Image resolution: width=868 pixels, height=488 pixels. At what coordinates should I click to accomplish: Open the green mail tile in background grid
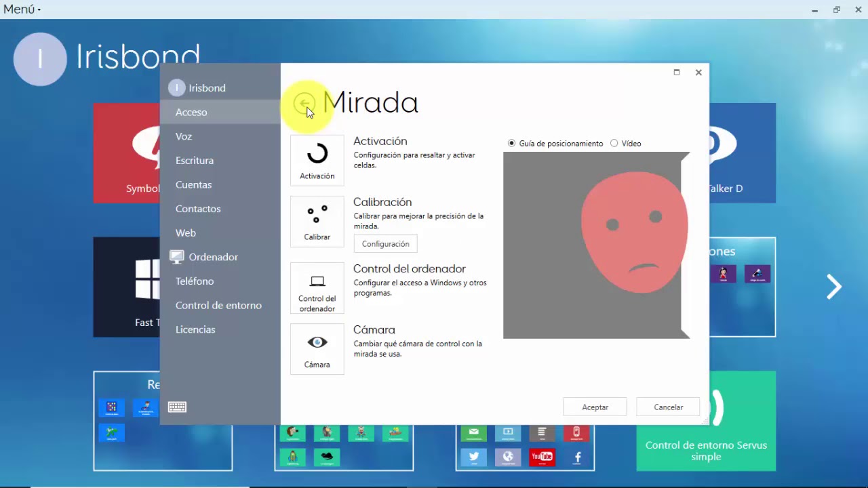473,432
